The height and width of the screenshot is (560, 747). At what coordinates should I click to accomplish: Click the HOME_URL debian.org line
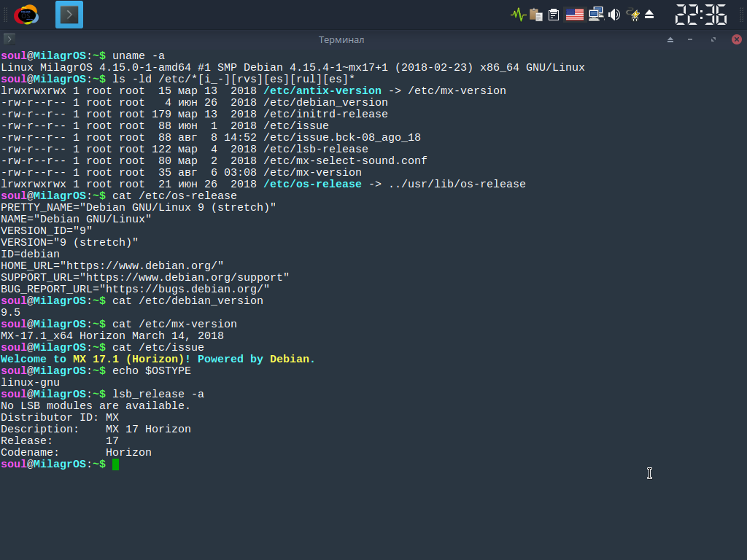[x=112, y=265]
